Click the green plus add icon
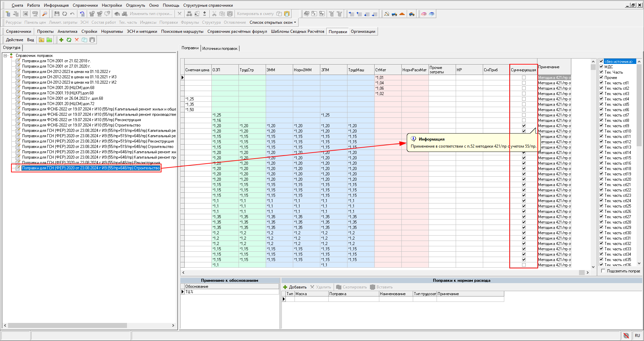The height and width of the screenshot is (341, 644). pos(61,40)
